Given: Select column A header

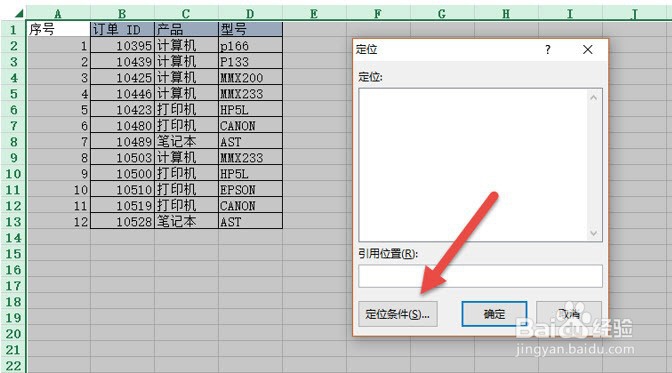Looking at the screenshot, I should [x=58, y=14].
